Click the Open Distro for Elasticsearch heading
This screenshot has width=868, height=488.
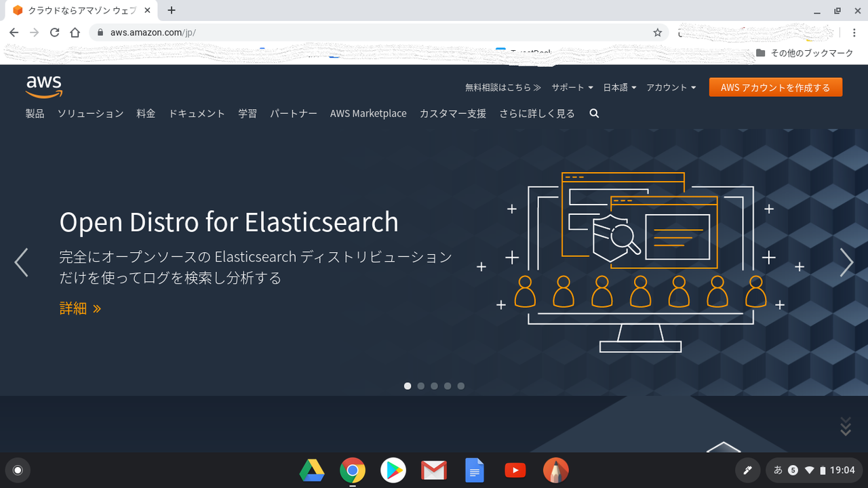(x=229, y=222)
